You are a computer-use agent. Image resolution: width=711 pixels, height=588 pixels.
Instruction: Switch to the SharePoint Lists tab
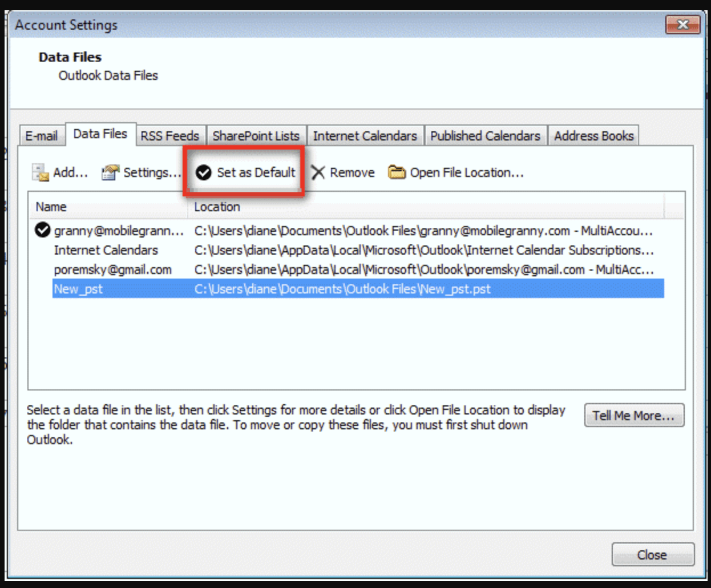coord(256,136)
